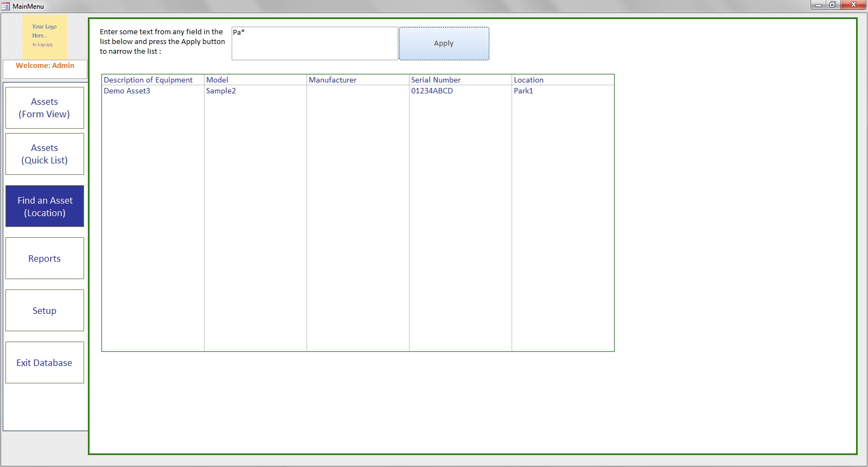Select Find an Asset (Location) menu button
Screen dimensions: 868x467
click(x=44, y=206)
